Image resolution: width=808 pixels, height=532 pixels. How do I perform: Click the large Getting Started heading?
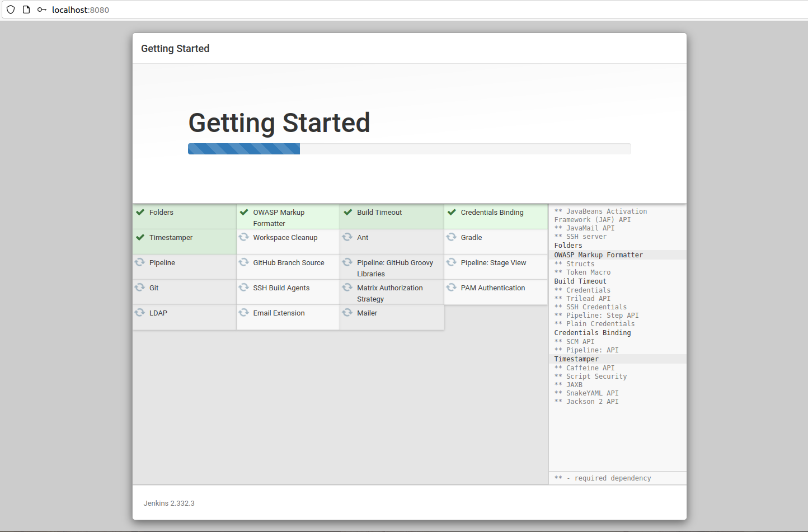click(x=279, y=123)
